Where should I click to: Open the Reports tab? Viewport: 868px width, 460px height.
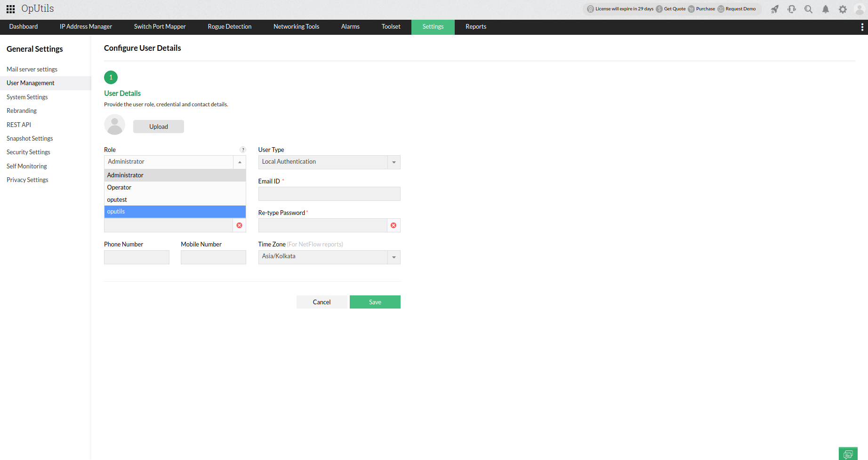pos(476,27)
